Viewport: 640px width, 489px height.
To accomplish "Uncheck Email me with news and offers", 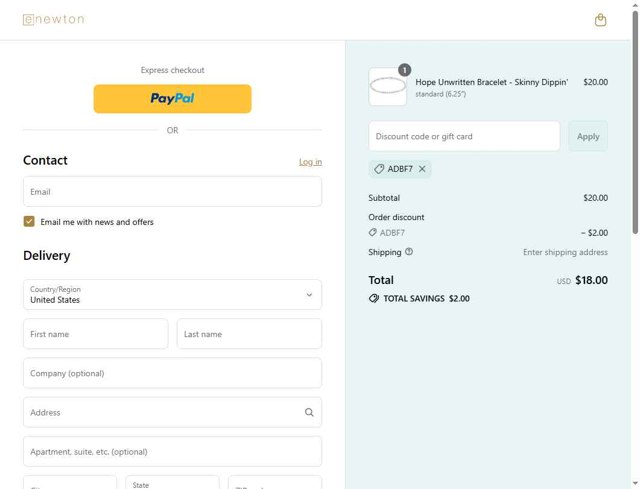I will pyautogui.click(x=29, y=221).
